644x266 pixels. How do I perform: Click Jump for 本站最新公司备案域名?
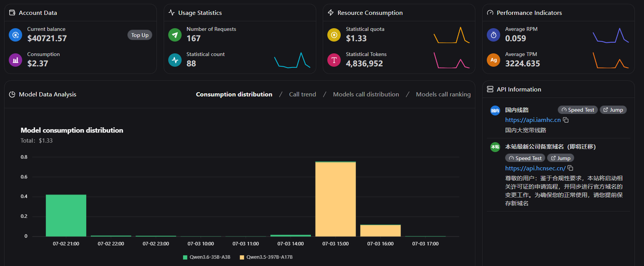(x=560, y=158)
